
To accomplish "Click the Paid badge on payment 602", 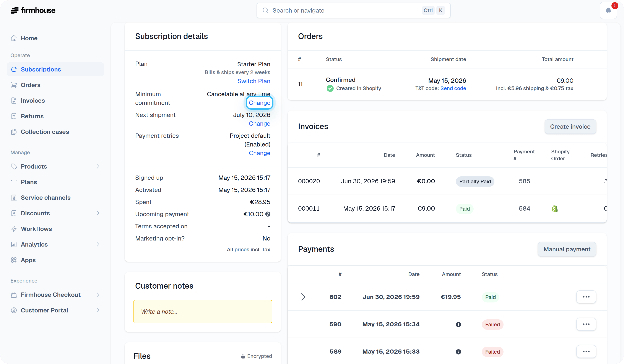I will tap(490, 297).
